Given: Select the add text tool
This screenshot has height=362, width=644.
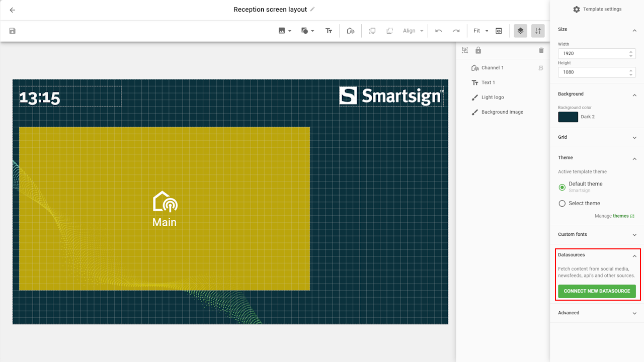Looking at the screenshot, I should coord(329,31).
